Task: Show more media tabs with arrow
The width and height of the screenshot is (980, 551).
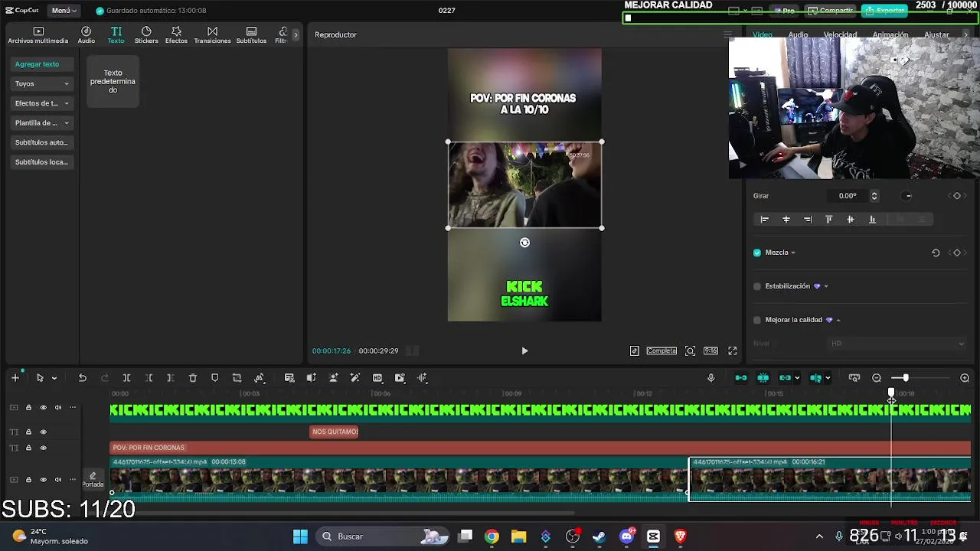Action: pos(296,34)
